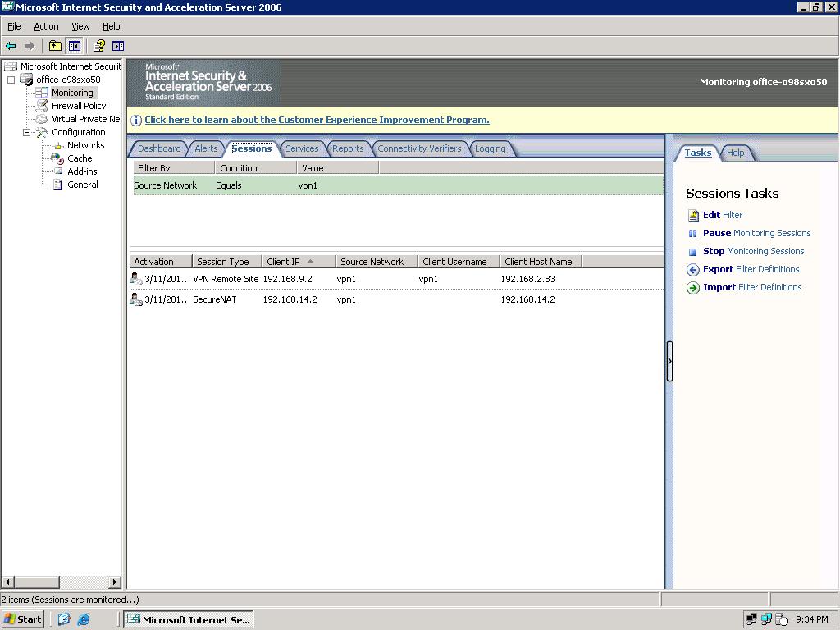Screen dimensions: 840x630
Task: Collapse the office-o98sxo50 tree node
Action: (11, 80)
